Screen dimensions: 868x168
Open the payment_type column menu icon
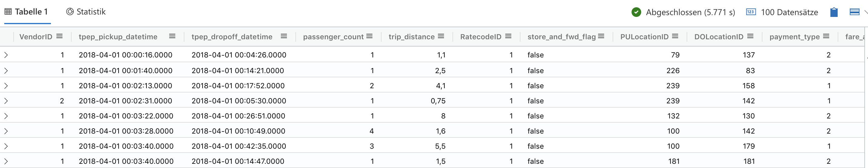[826, 36]
